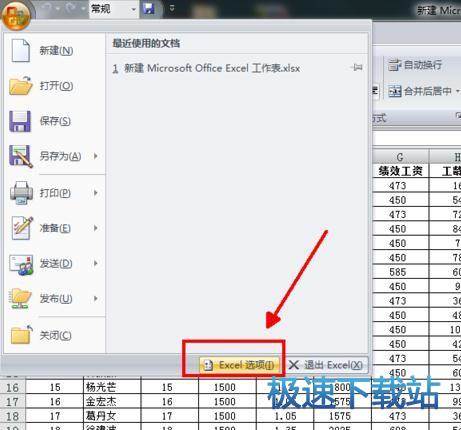Screen dimensions: 461x430
Task: Select 保存(S) menu entry
Action: [x=55, y=121]
